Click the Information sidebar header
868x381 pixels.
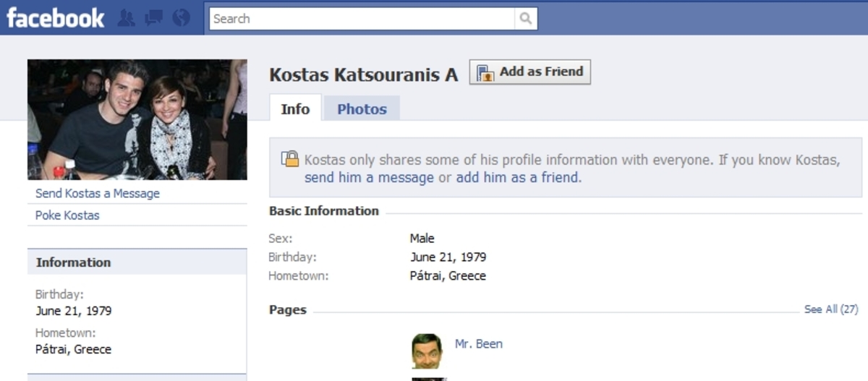[74, 262]
